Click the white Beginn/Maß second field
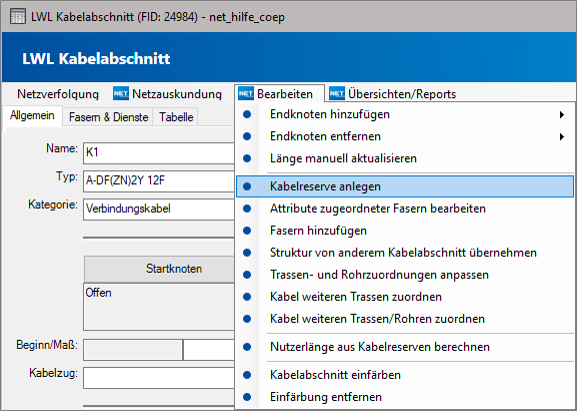This screenshot has height=411, width=577. 209,350
